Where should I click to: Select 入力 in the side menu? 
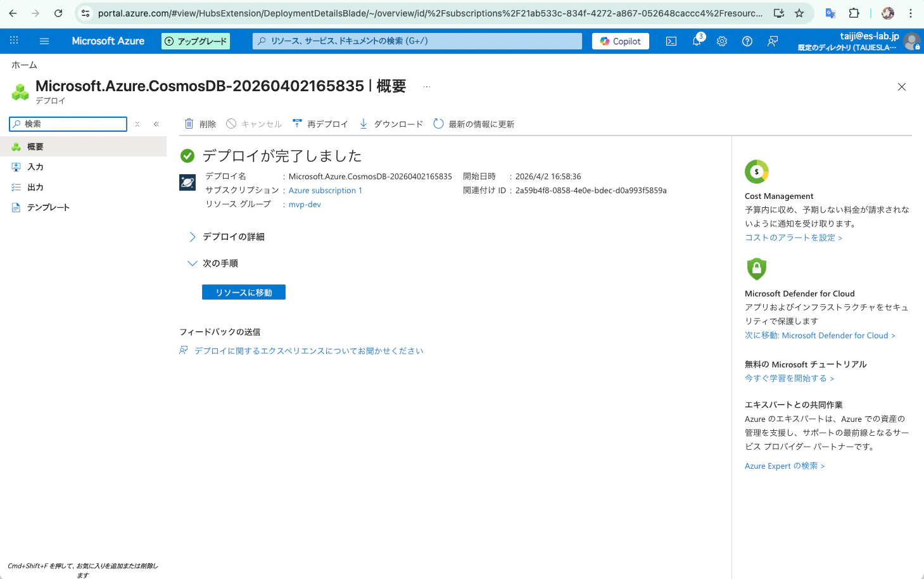click(x=83, y=167)
